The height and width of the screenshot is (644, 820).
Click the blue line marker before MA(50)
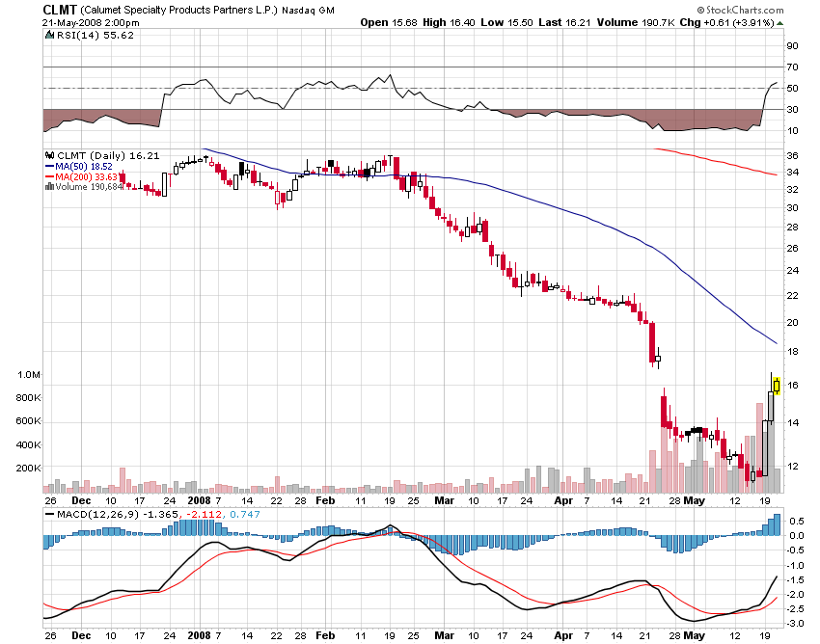(49, 166)
